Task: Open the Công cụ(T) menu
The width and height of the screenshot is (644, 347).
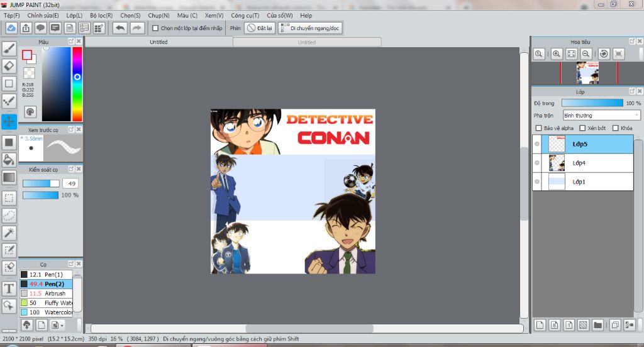Action: (x=245, y=15)
